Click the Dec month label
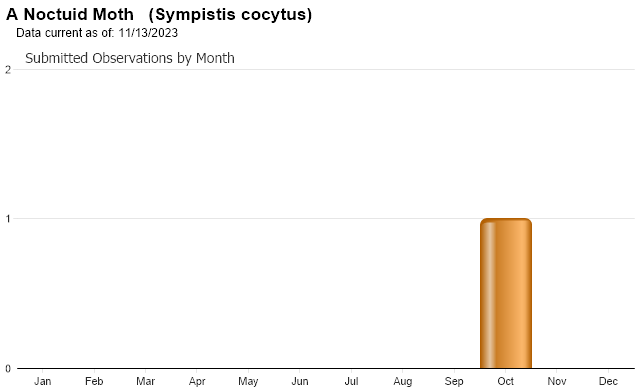 click(608, 381)
